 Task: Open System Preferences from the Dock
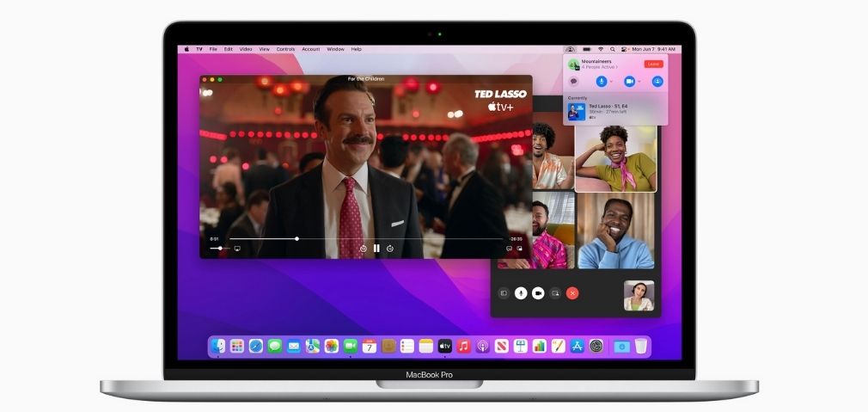click(596, 347)
